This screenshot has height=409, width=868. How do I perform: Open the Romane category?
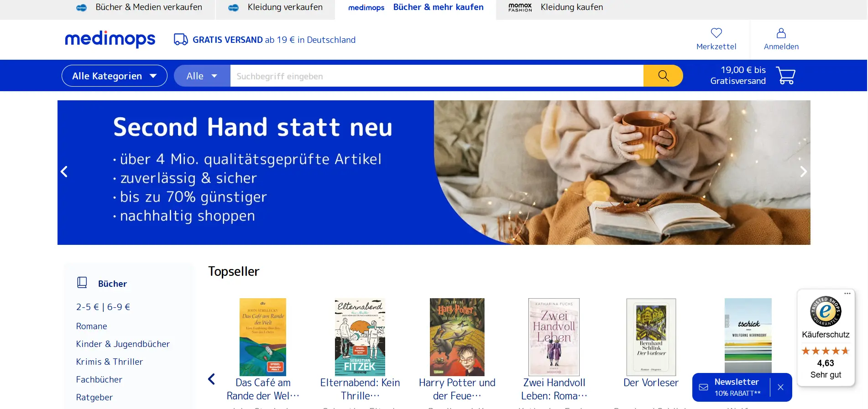click(x=92, y=326)
